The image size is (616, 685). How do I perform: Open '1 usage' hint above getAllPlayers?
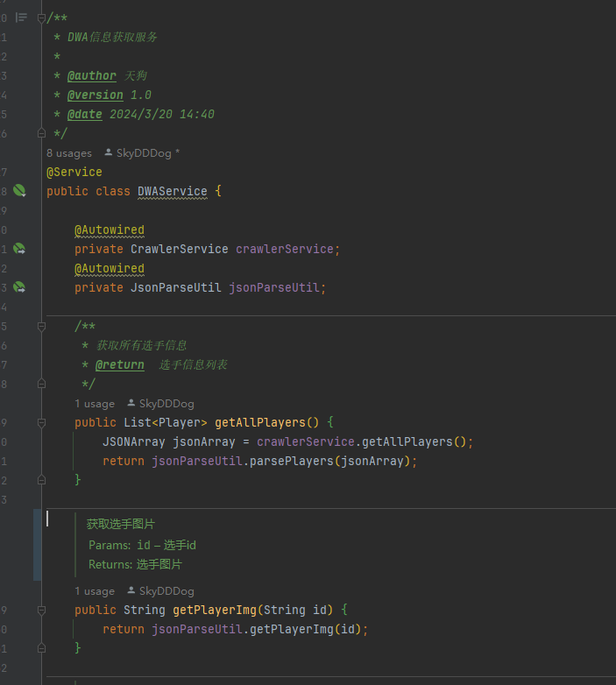(x=95, y=404)
